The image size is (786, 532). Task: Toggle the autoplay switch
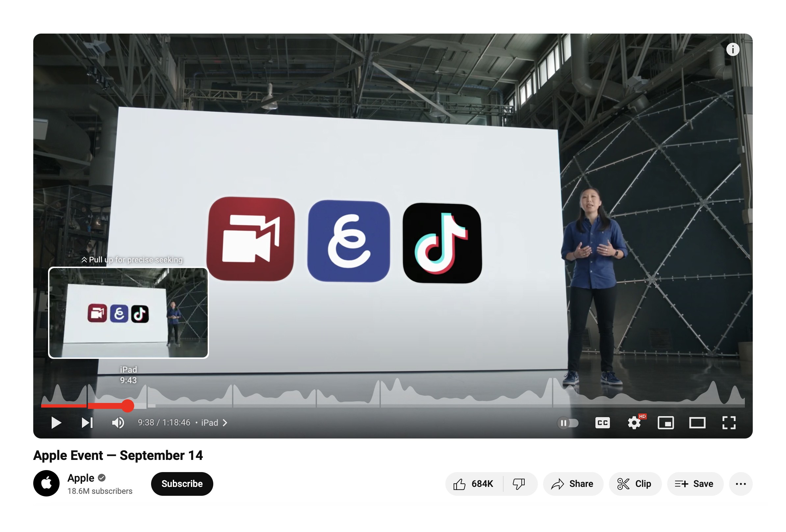tap(568, 423)
